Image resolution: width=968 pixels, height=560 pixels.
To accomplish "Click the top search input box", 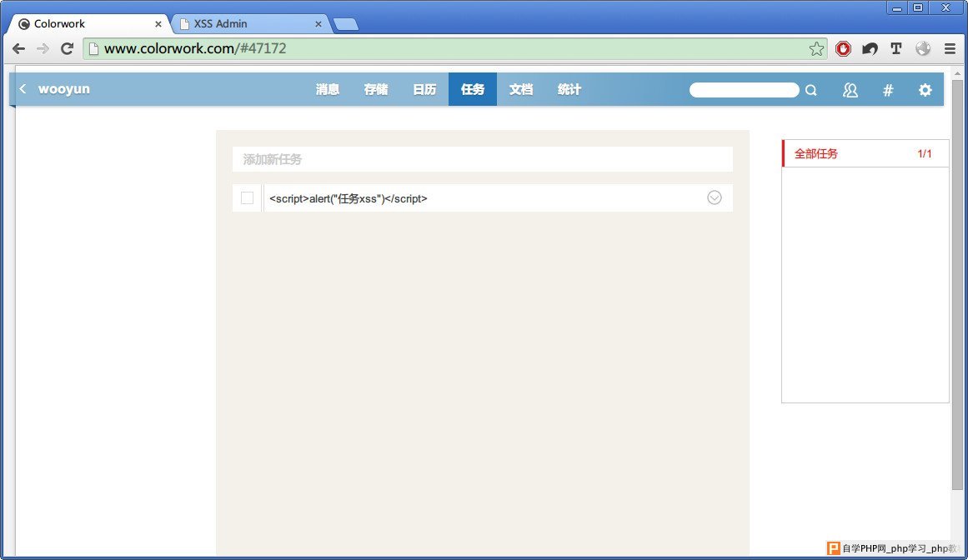I will 744,90.
